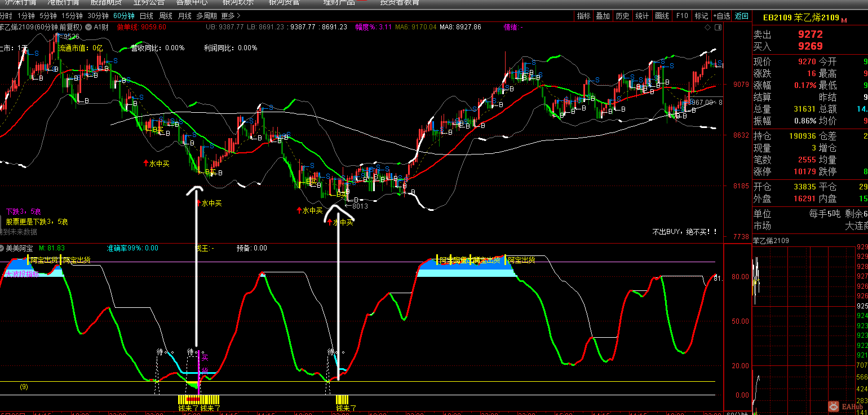The width and height of the screenshot is (868, 415).
Task: Click the 外盘 value 16291
Action: click(x=805, y=198)
